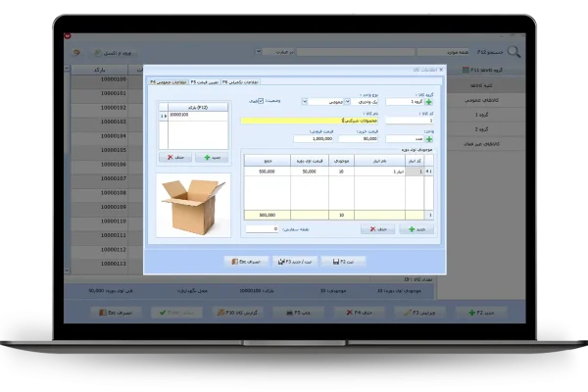Viewport: 588px width, 392px height.
Task: Toggle the فعال (active) status checkbox
Action: pyautogui.click(x=260, y=100)
